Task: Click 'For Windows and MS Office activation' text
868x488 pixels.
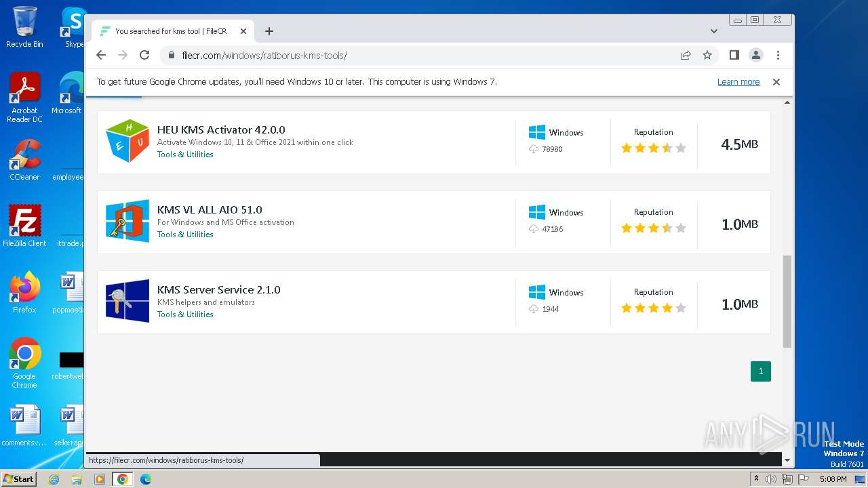Action: click(x=226, y=222)
